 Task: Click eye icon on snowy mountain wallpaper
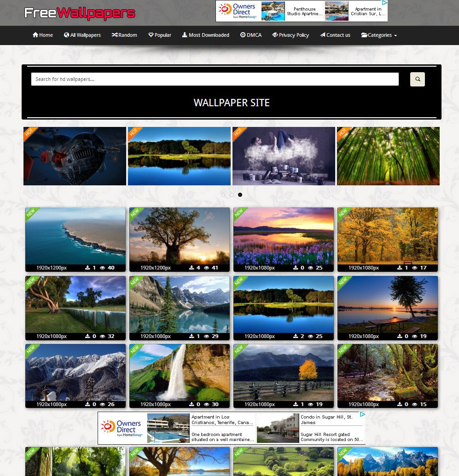[103, 404]
